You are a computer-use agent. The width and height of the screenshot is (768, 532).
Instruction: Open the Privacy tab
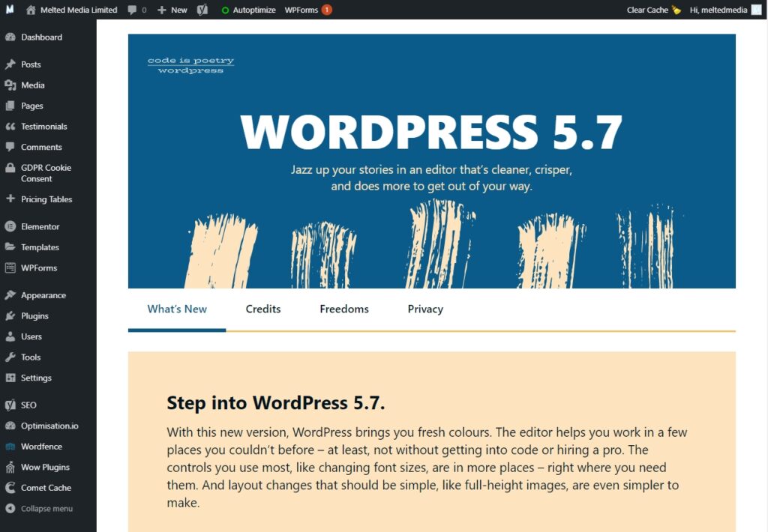425,309
